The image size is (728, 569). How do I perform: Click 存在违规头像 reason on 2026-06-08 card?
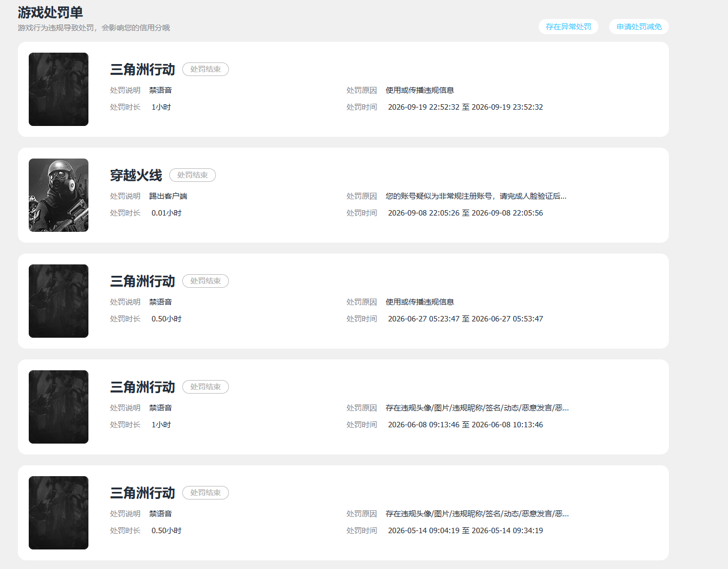[477, 408]
